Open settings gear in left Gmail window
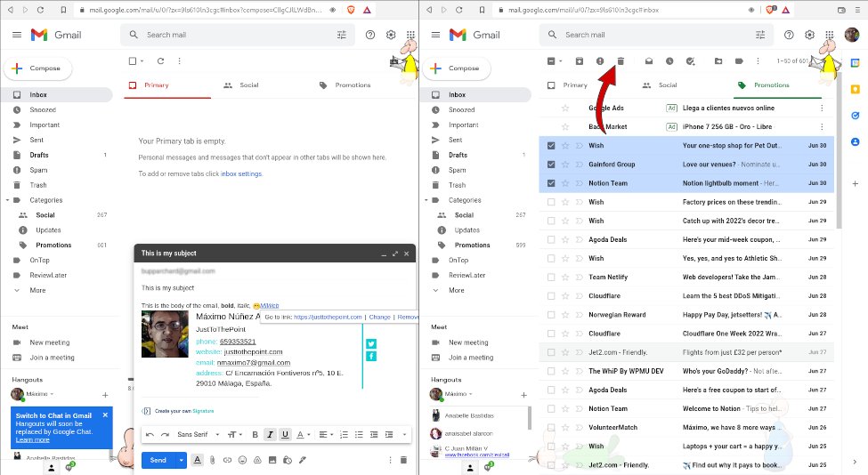This screenshot has height=475, width=868. coord(391,35)
